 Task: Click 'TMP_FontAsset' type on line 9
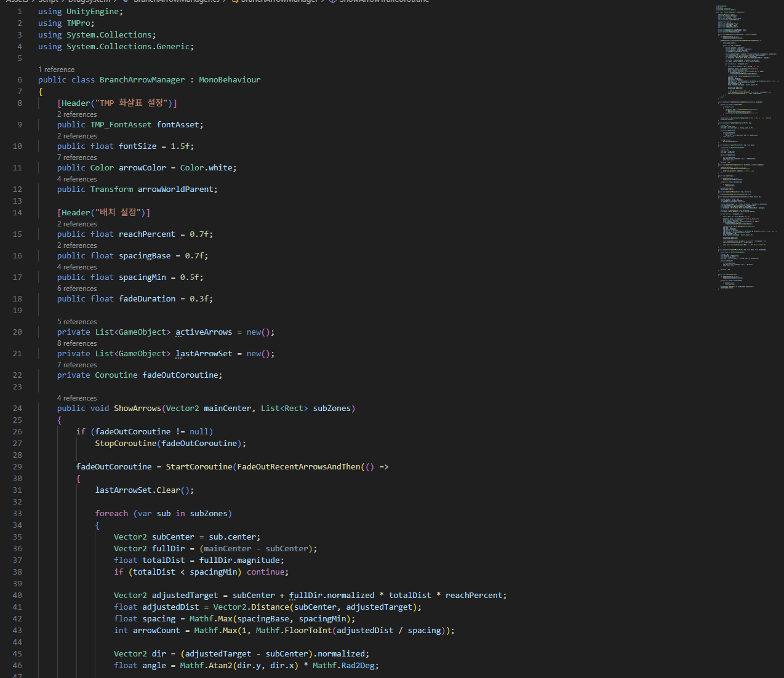121,125
